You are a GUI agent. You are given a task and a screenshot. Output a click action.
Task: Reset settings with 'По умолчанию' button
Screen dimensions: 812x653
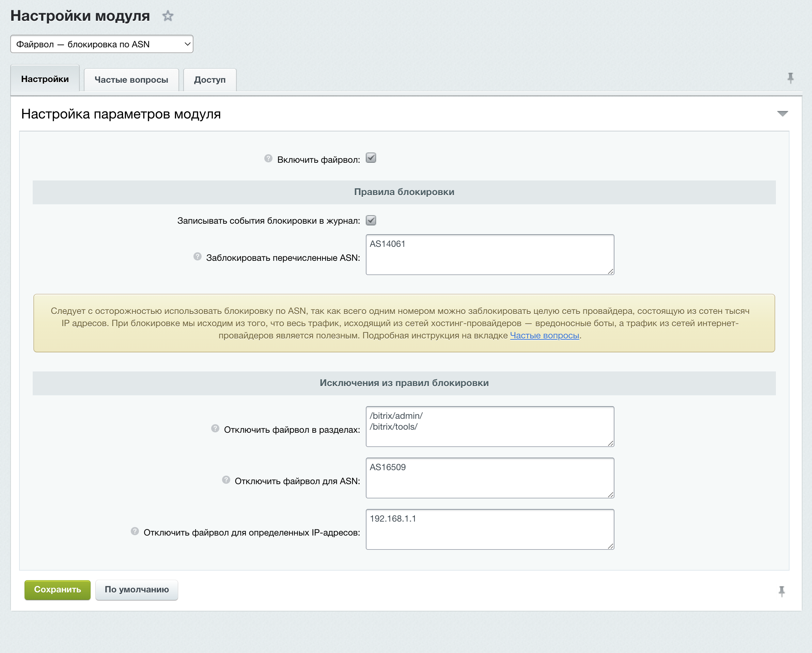pyautogui.click(x=137, y=589)
